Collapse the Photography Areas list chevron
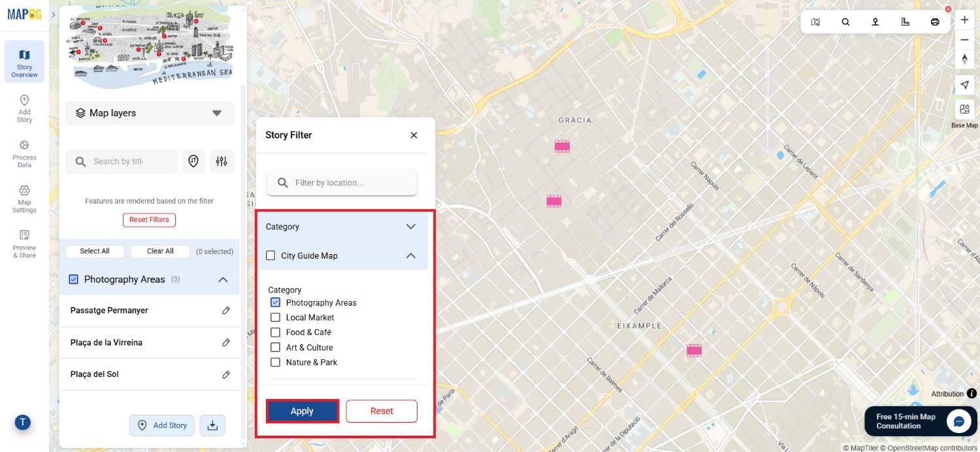The image size is (980, 452). (x=223, y=280)
